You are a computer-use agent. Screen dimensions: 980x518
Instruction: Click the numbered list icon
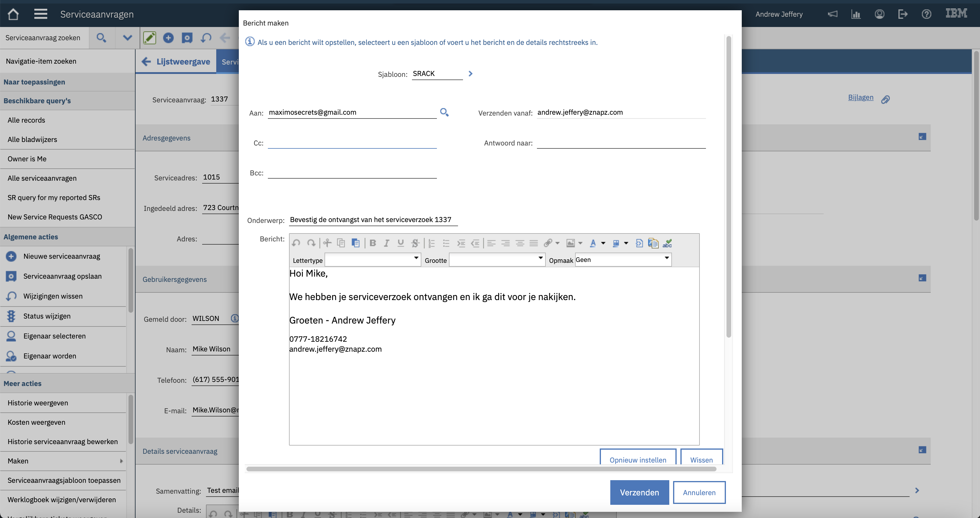click(431, 243)
